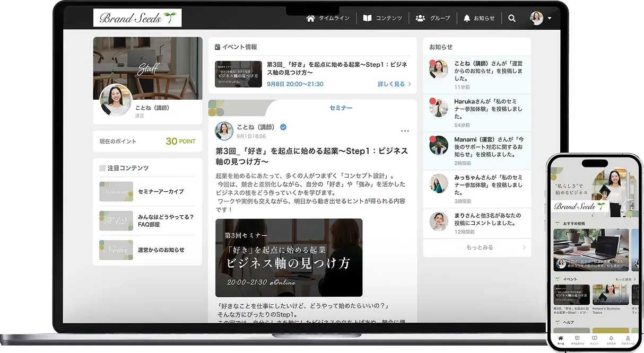Click post timestamp 9月1日18:06

click(x=251, y=136)
